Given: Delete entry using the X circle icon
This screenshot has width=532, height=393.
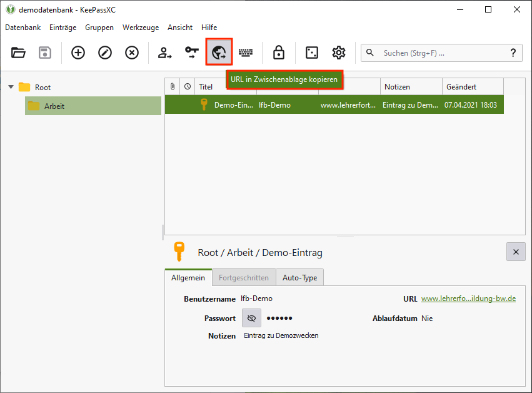Looking at the screenshot, I should (132, 53).
